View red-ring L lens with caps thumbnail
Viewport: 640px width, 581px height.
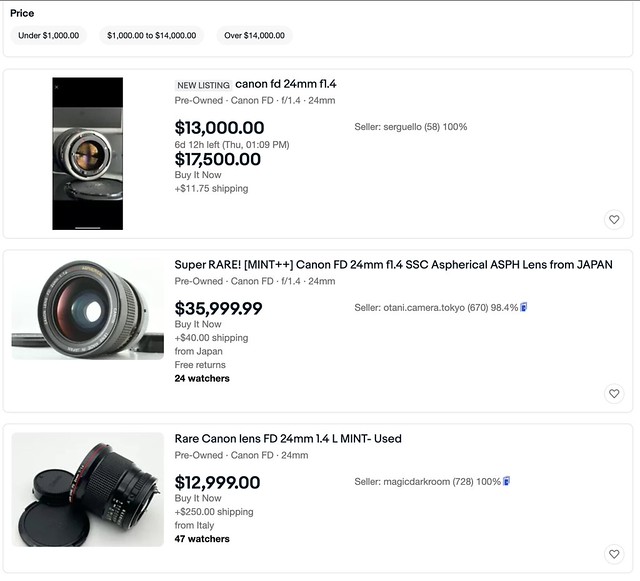pyautogui.click(x=87, y=489)
